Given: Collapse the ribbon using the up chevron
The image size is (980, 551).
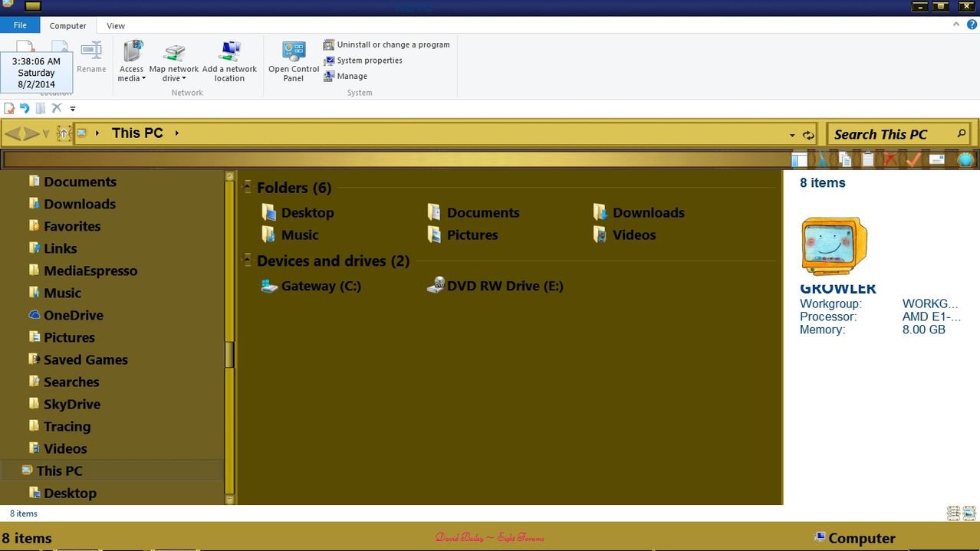Looking at the screenshot, I should point(955,24).
